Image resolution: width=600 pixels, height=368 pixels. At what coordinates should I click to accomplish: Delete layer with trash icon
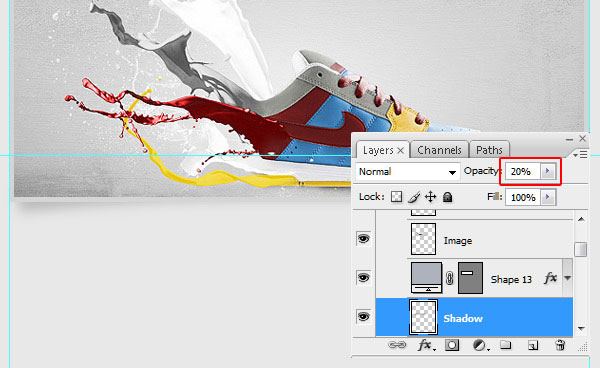click(560, 345)
